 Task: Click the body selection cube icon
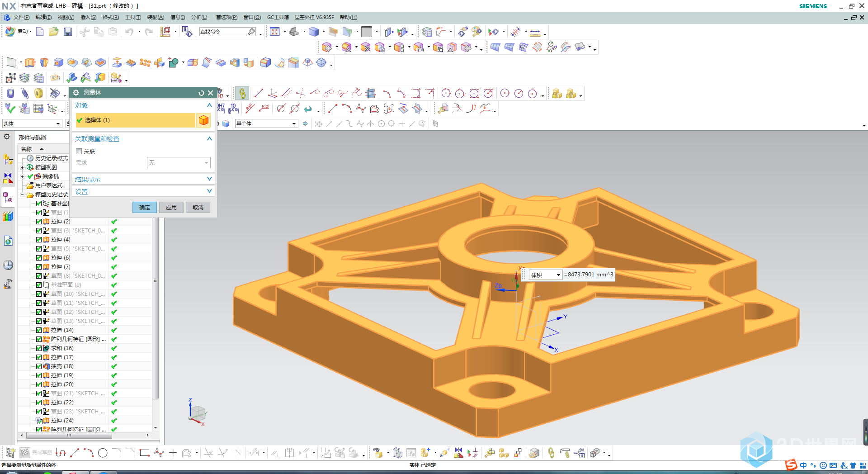point(204,120)
